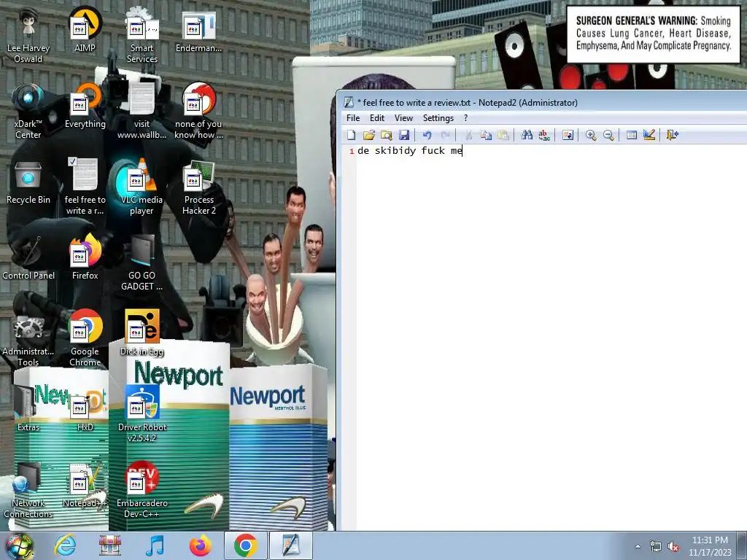
Task: Select the VLC media player shortcut
Action: [x=142, y=187]
